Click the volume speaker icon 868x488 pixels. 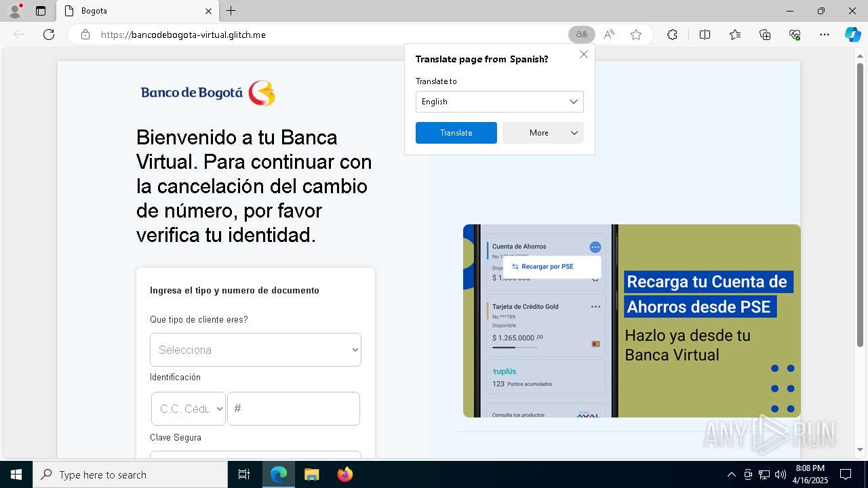coord(781,474)
